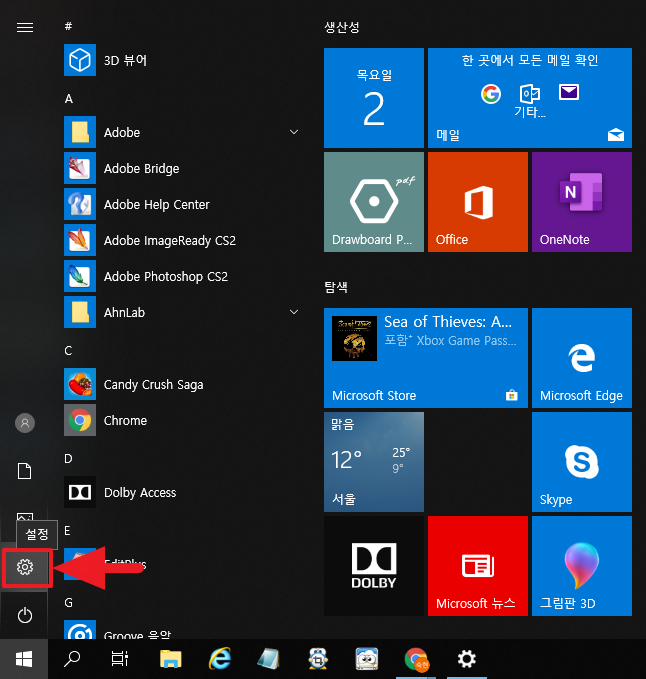The height and width of the screenshot is (679, 646).
Task: Open the googly-eyed app icon on taskbar
Action: (367, 659)
